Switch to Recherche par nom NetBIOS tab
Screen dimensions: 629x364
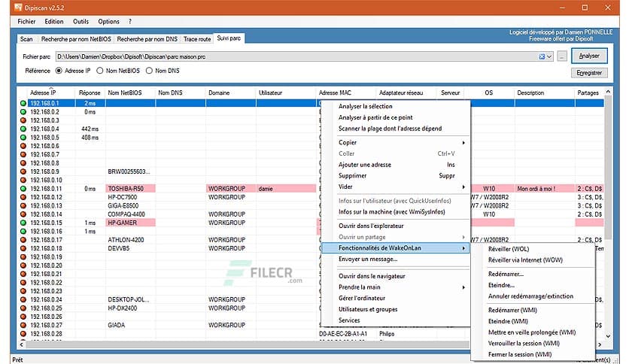pos(76,39)
